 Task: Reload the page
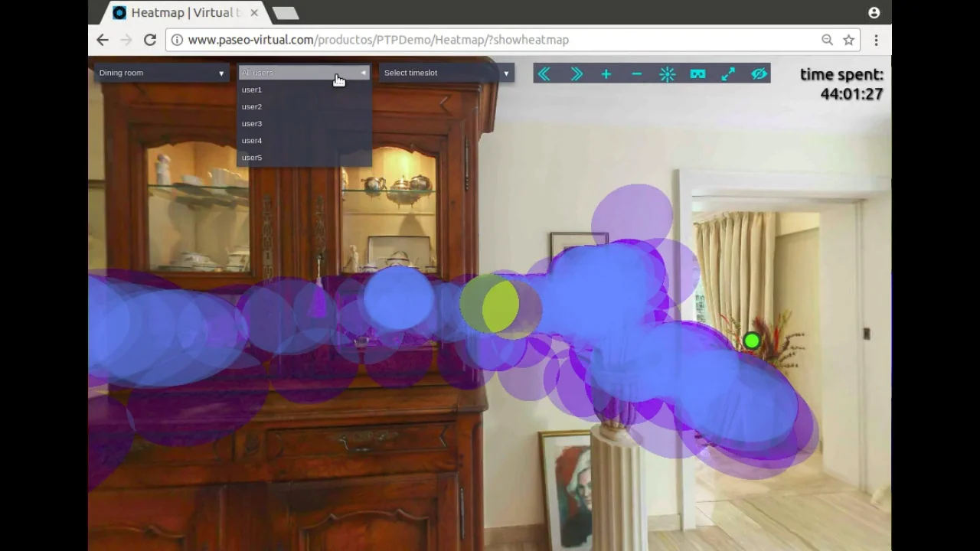coord(150,40)
